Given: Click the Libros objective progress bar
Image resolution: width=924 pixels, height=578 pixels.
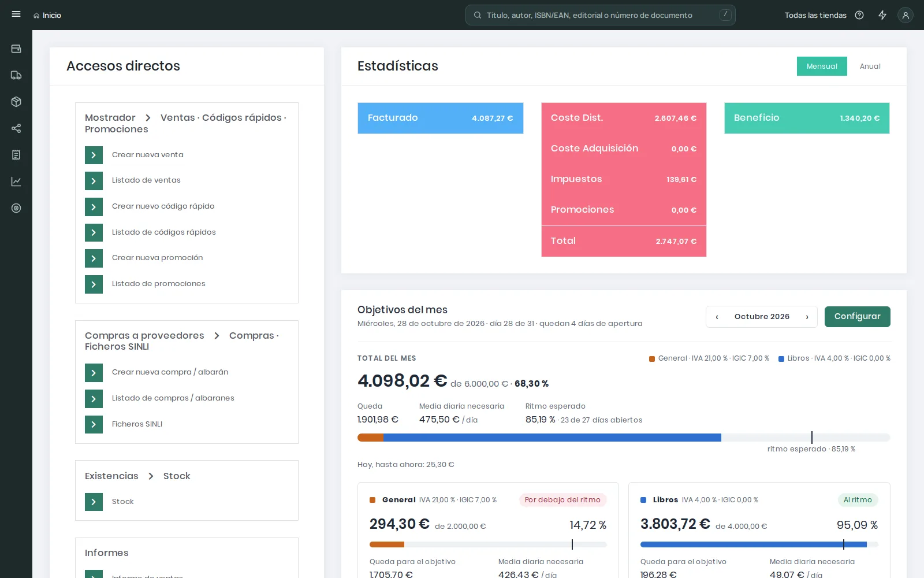Looking at the screenshot, I should tap(759, 544).
